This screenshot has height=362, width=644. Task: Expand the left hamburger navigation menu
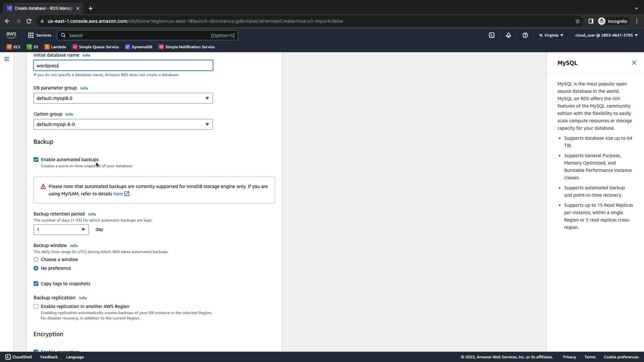click(x=7, y=59)
